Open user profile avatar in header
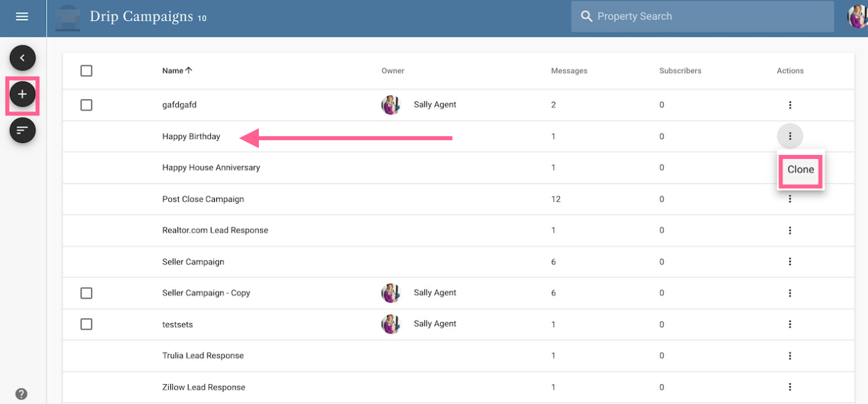This screenshot has width=868, height=404. 858,17
